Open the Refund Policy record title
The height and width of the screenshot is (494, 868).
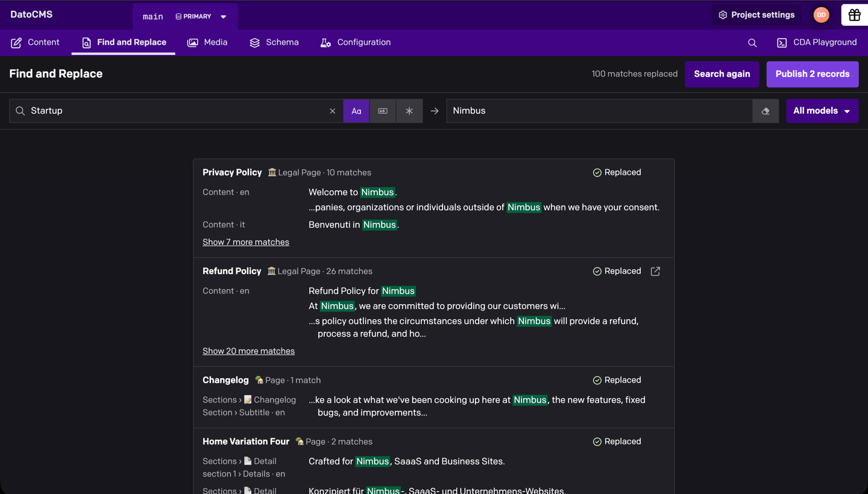[232, 271]
